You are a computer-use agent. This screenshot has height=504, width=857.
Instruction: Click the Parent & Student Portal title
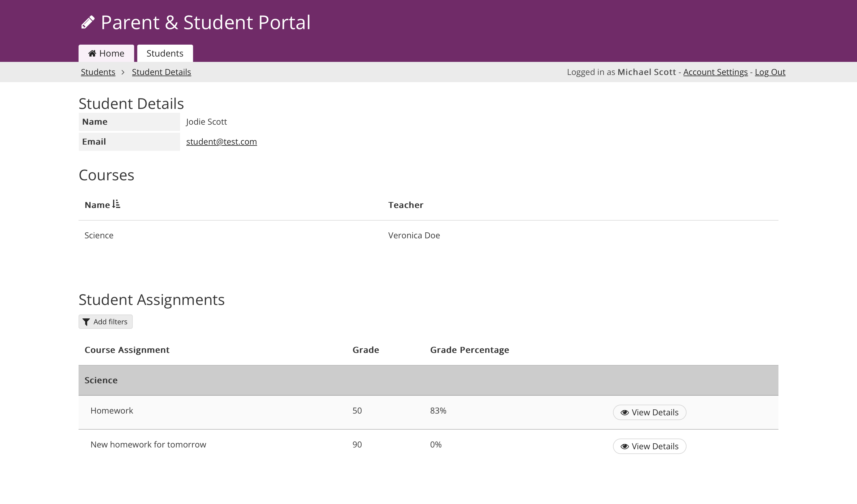205,22
